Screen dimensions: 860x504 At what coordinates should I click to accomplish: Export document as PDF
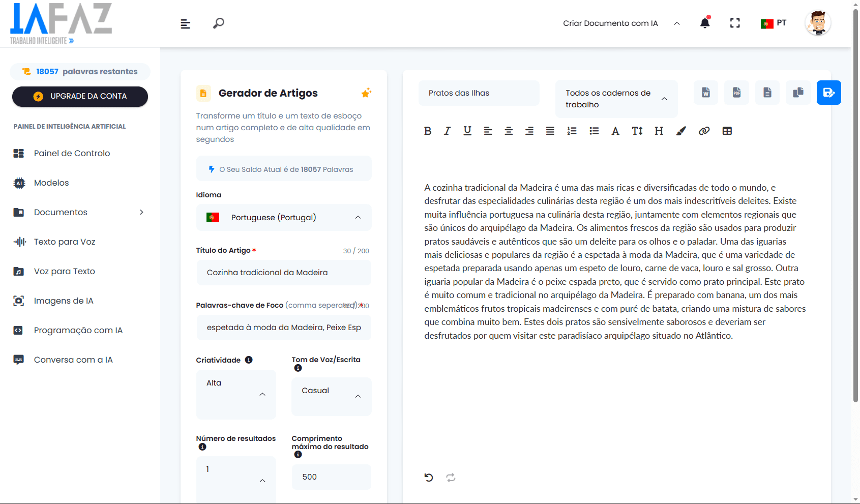click(x=736, y=93)
